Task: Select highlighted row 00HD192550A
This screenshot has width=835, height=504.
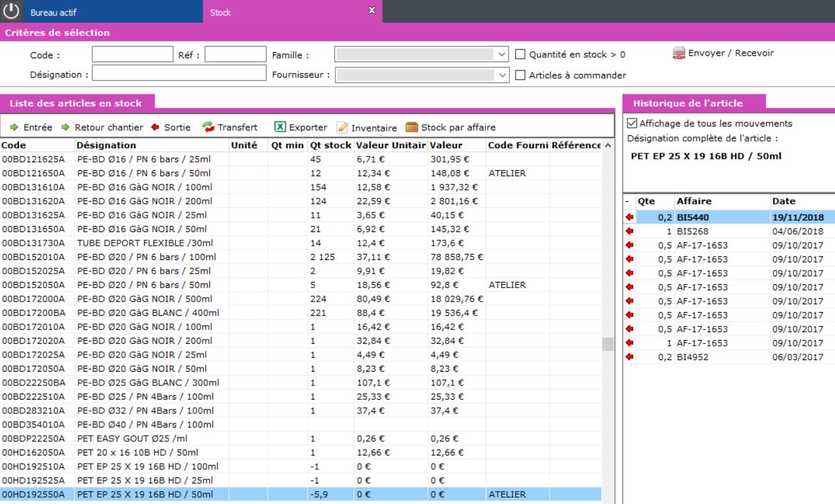Action: (x=301, y=494)
